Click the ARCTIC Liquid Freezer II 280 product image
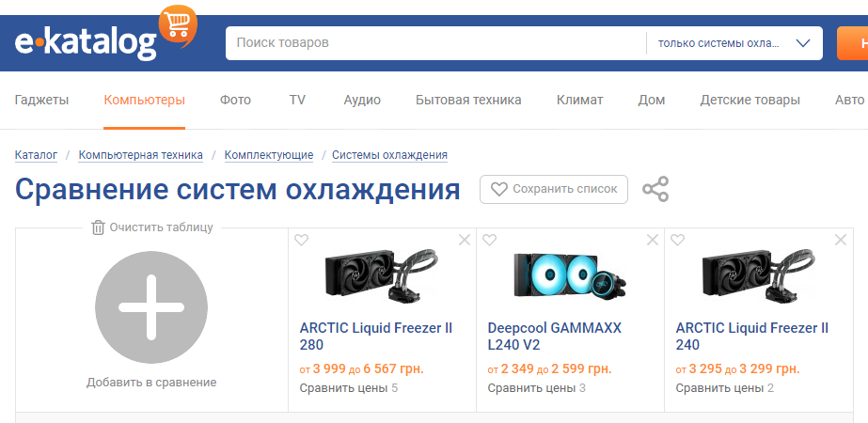This screenshot has width=868, height=423. pos(382,275)
